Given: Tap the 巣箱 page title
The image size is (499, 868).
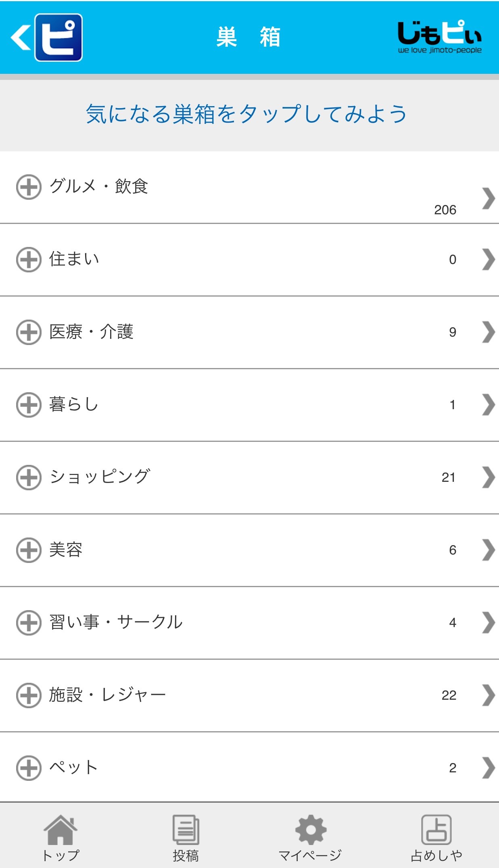Looking at the screenshot, I should pyautogui.click(x=248, y=37).
